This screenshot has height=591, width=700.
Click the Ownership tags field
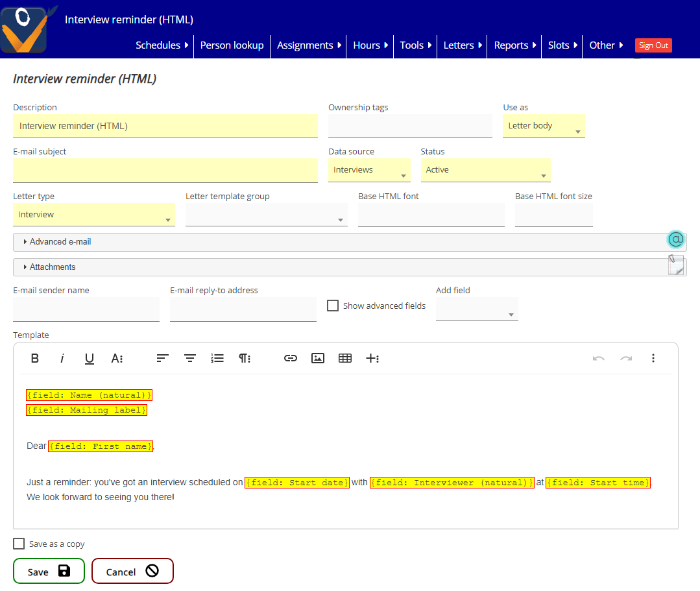(x=410, y=126)
